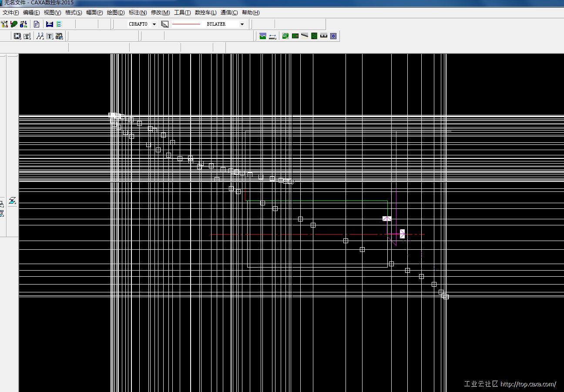Image resolution: width=564 pixels, height=392 pixels.
Task: Click the green zigzag pattern icon
Action: click(x=314, y=36)
